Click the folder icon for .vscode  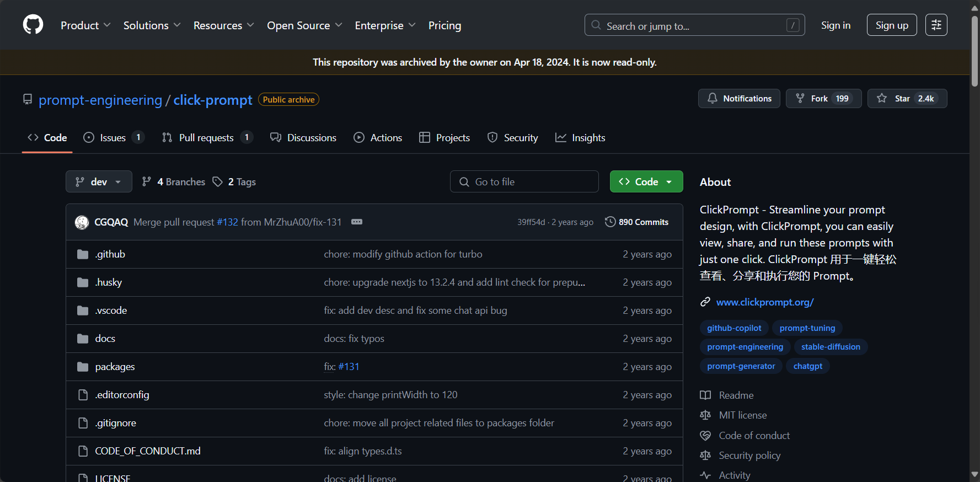(83, 310)
